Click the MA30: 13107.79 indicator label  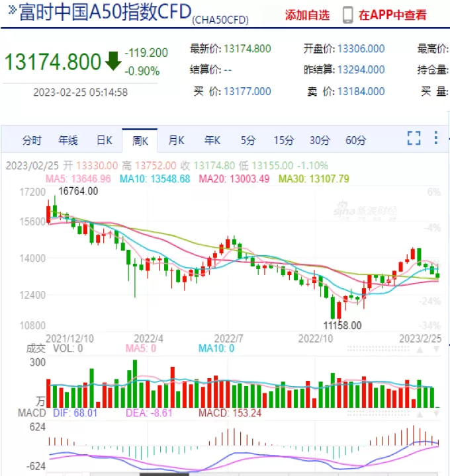(x=314, y=178)
